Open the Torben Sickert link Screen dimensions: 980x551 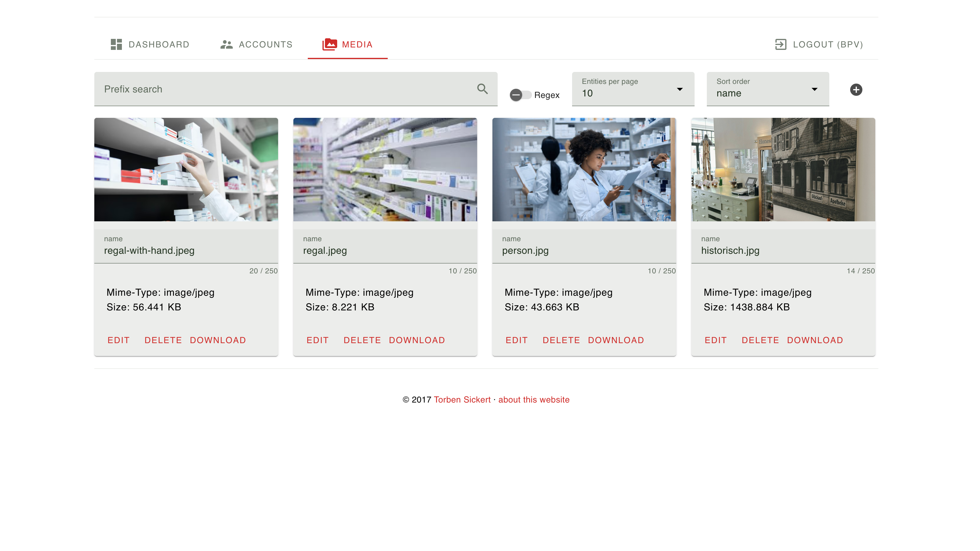click(462, 399)
